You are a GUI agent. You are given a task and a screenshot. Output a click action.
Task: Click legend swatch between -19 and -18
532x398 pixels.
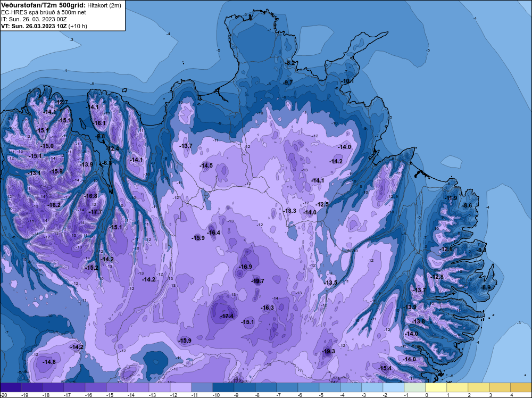[32, 387]
